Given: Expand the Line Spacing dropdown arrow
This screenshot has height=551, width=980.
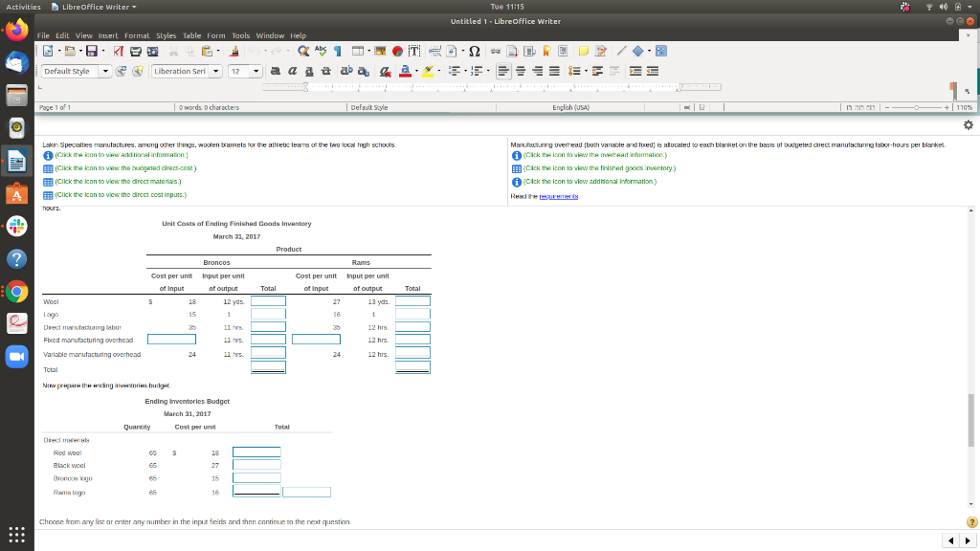Looking at the screenshot, I should click(586, 71).
